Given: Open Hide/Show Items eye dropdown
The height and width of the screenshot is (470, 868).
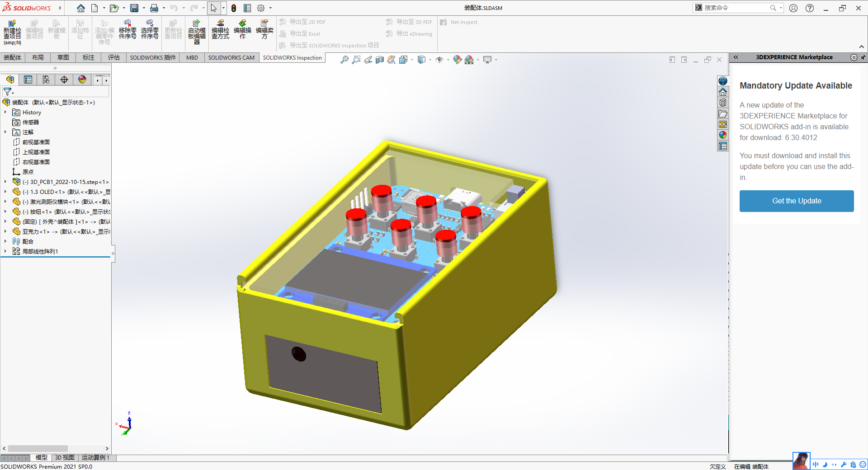Looking at the screenshot, I should coord(448,60).
